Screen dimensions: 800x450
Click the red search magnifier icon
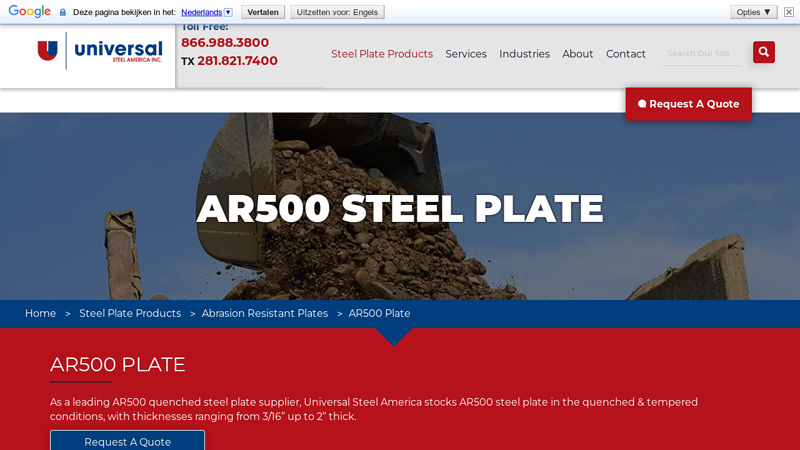point(763,52)
